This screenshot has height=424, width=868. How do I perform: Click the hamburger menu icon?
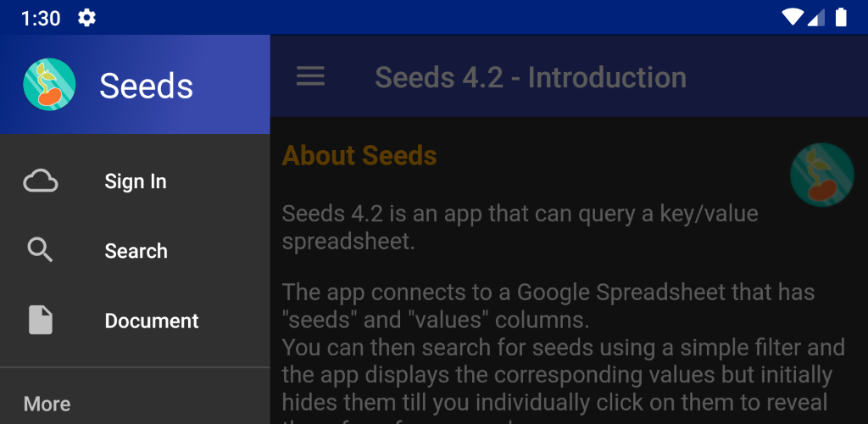click(310, 76)
